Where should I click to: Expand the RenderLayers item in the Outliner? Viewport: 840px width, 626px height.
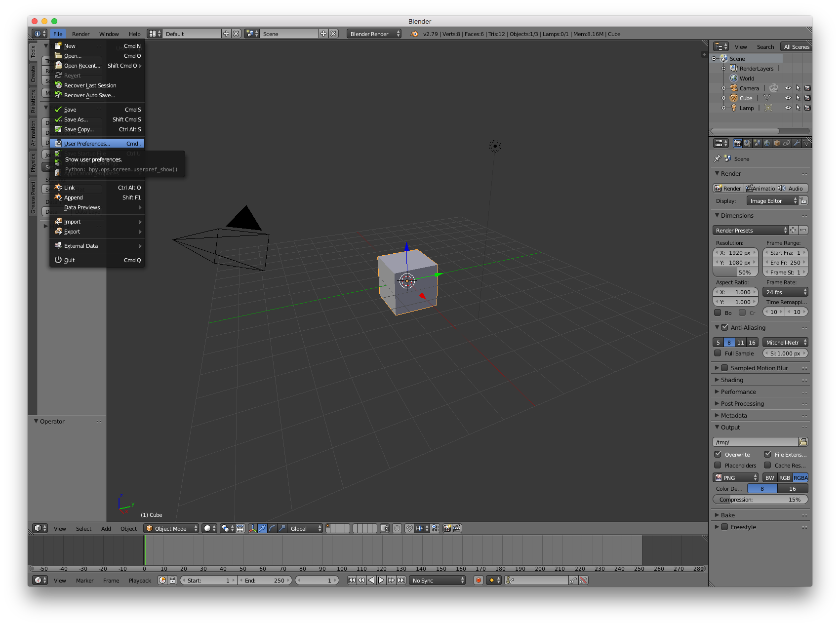[x=724, y=68]
